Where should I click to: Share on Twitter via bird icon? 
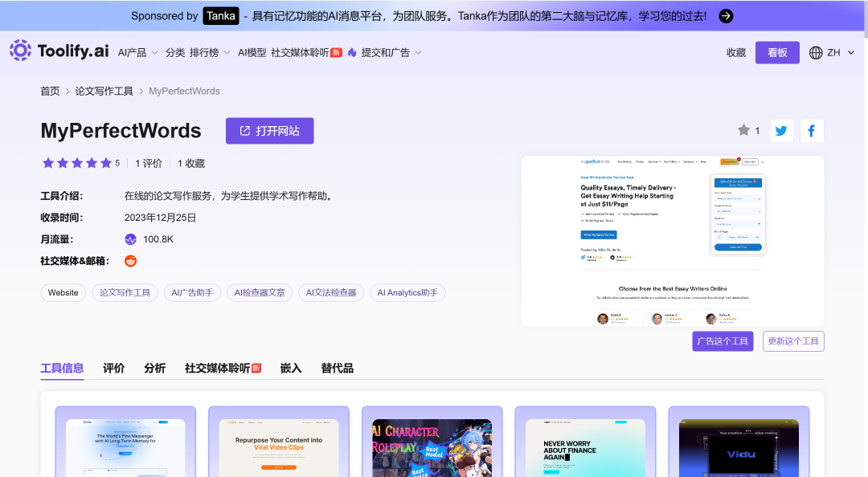pos(782,131)
